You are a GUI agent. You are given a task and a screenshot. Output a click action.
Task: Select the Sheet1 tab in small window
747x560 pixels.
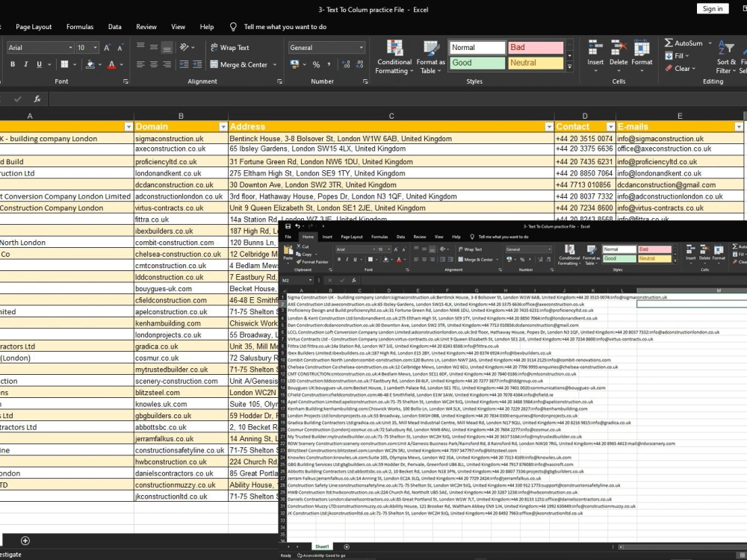point(321,547)
